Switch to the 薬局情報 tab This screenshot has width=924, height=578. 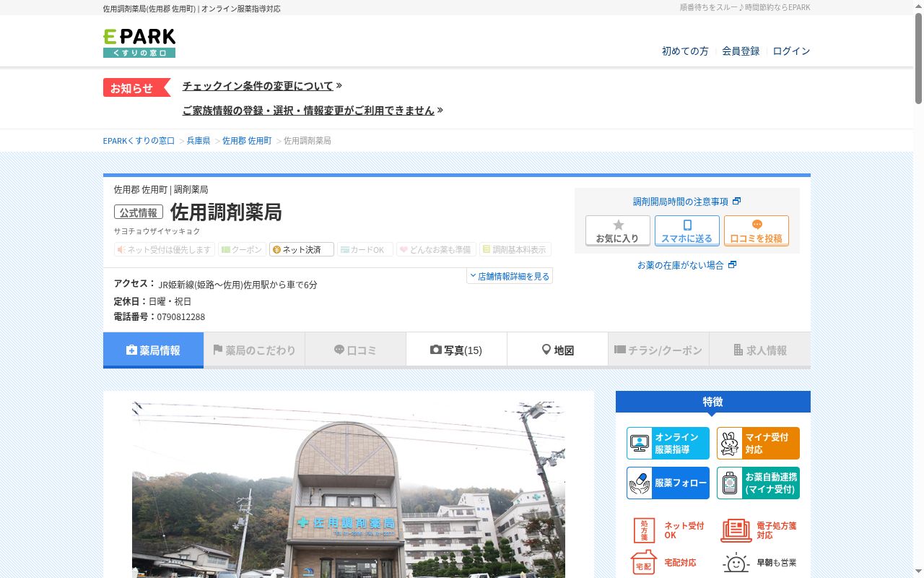pyautogui.click(x=153, y=350)
